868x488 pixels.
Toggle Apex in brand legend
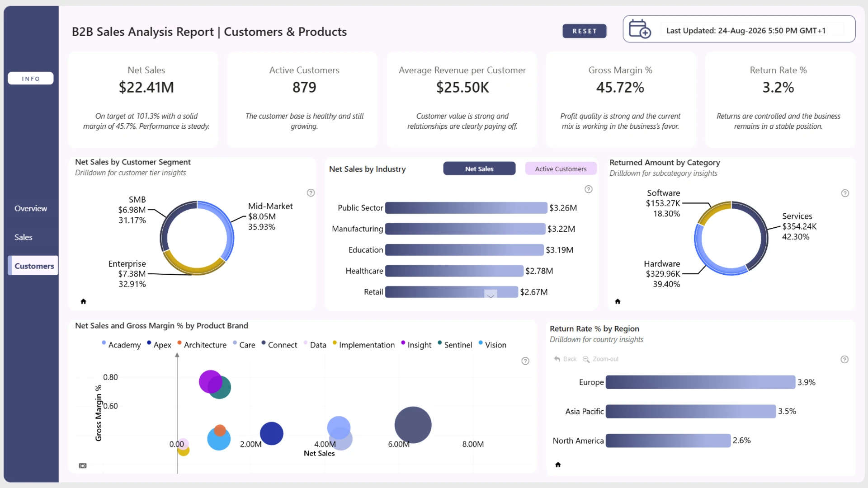click(159, 345)
